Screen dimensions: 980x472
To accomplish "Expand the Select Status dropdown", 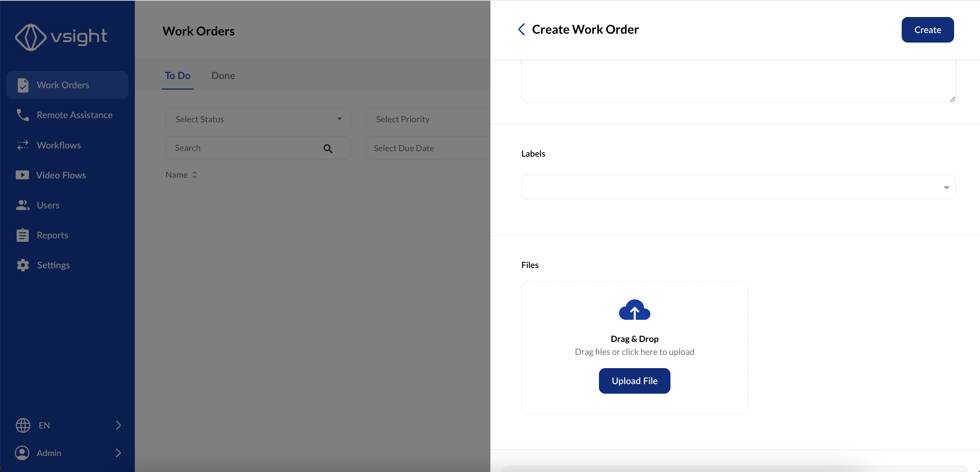I will [x=258, y=120].
